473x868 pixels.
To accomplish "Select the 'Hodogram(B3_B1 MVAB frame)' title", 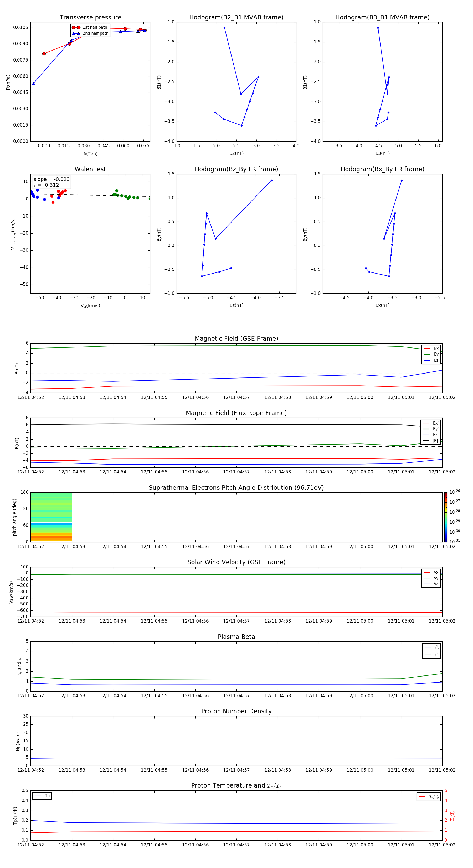I will point(382,18).
